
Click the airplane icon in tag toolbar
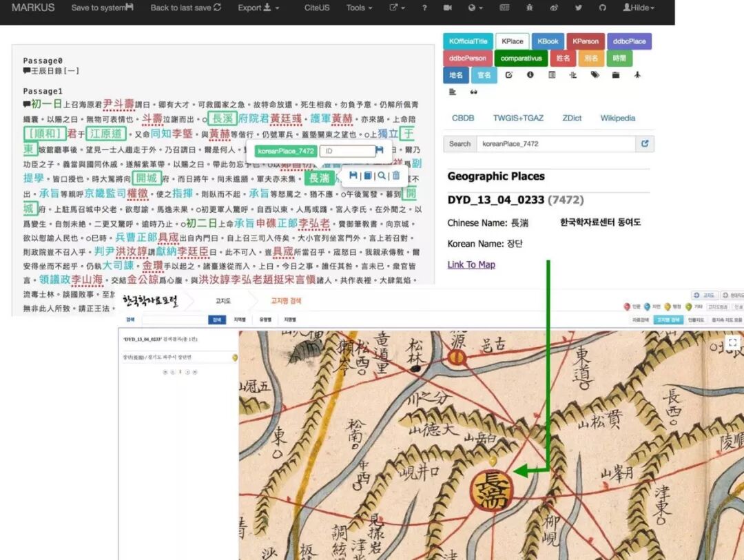click(637, 75)
